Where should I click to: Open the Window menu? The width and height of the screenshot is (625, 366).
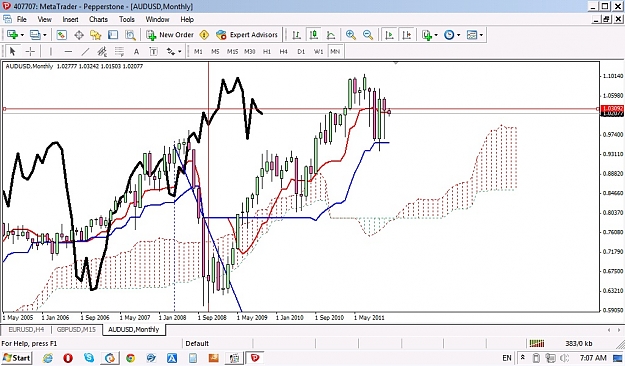point(157,19)
